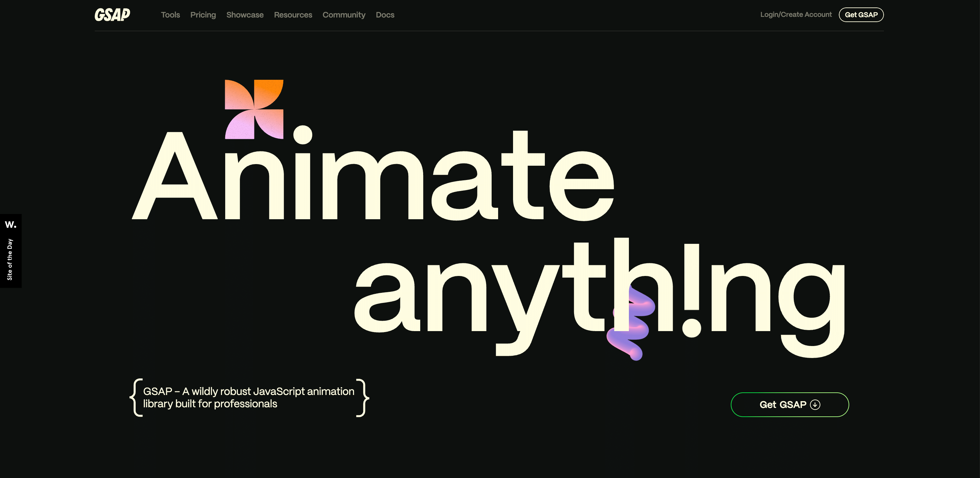Screen dimensions: 980x478
Task: Visit the Community section
Action: (x=344, y=15)
